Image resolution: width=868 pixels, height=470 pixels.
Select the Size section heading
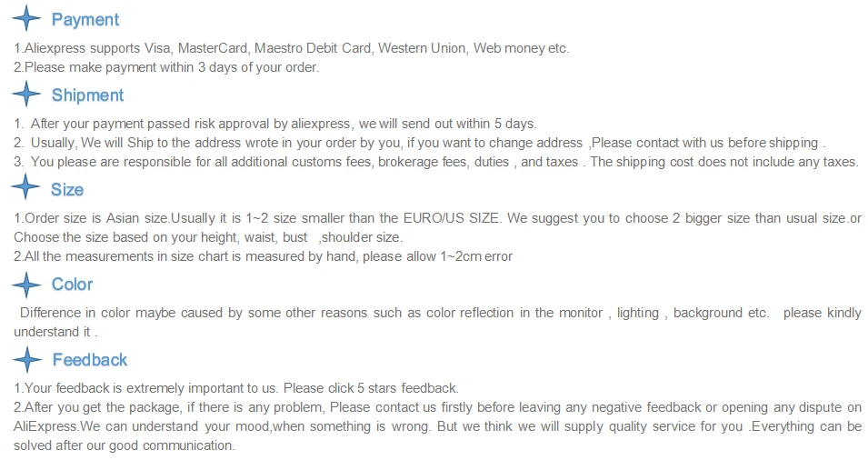tap(67, 189)
